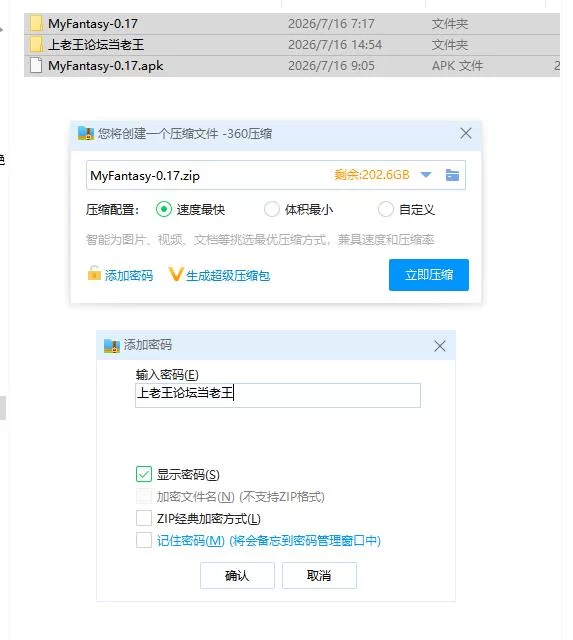The height and width of the screenshot is (640, 573).
Task: Click the 360压缩 logo in 添加密码 dialog title
Action: click(x=111, y=345)
